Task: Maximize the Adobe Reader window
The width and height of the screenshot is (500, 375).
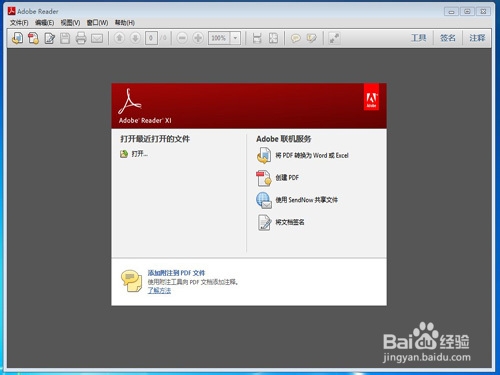Action: (467, 12)
